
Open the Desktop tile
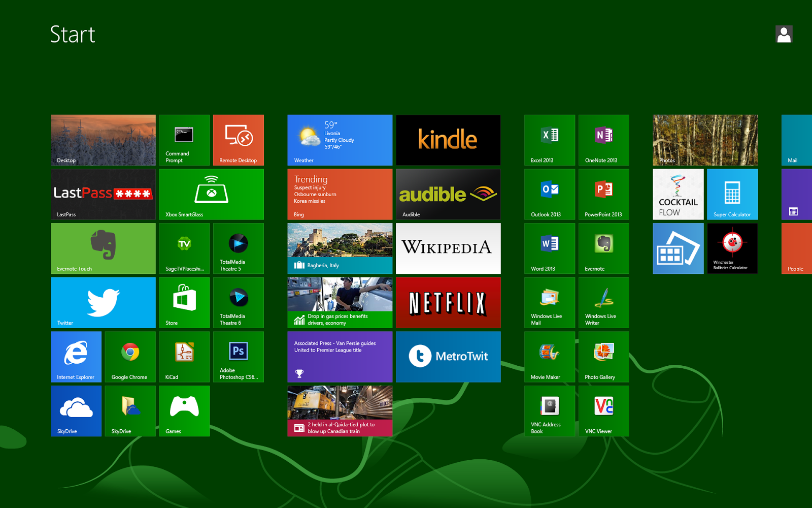pos(103,140)
